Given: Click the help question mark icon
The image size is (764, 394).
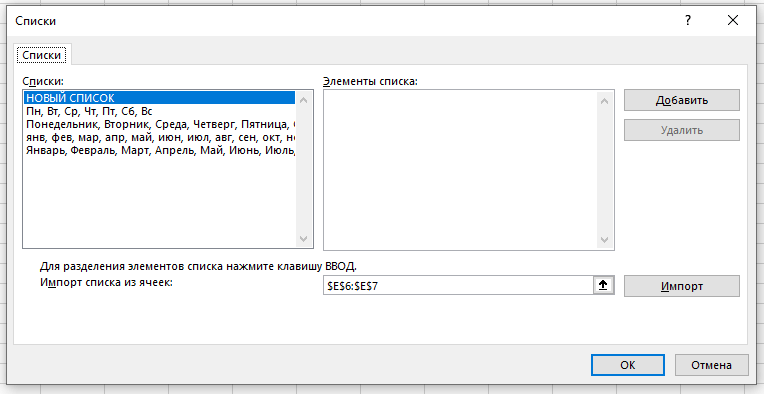Looking at the screenshot, I should click(x=688, y=20).
